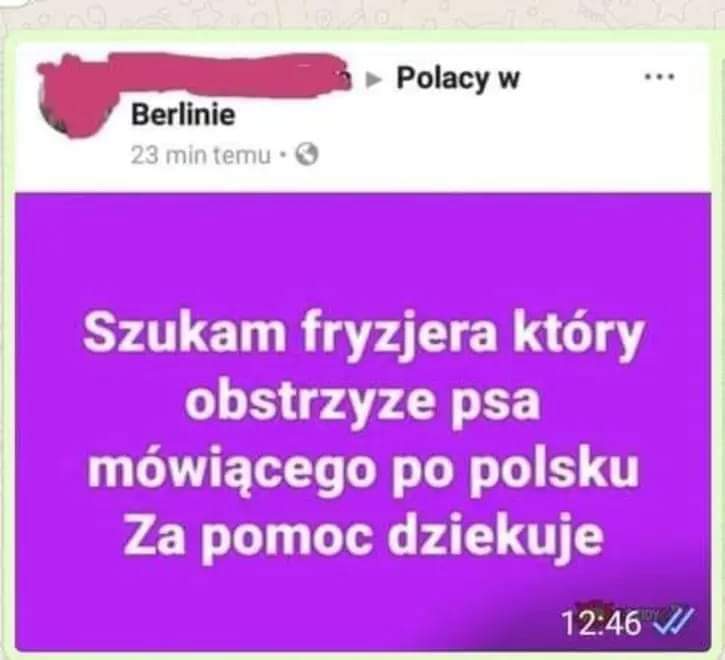Click the line mówiącego po polsku
725x660 pixels.
(363, 470)
